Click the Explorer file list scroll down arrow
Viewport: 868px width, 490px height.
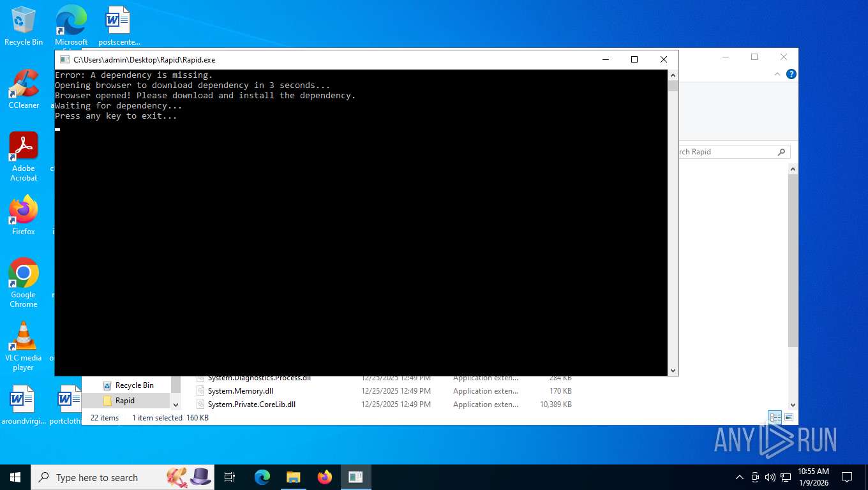[x=793, y=405]
